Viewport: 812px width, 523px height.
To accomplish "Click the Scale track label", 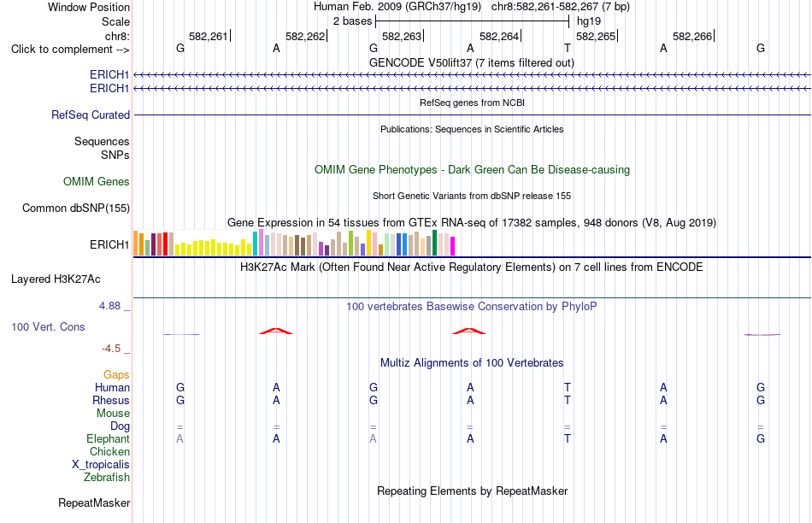I will coord(115,21).
